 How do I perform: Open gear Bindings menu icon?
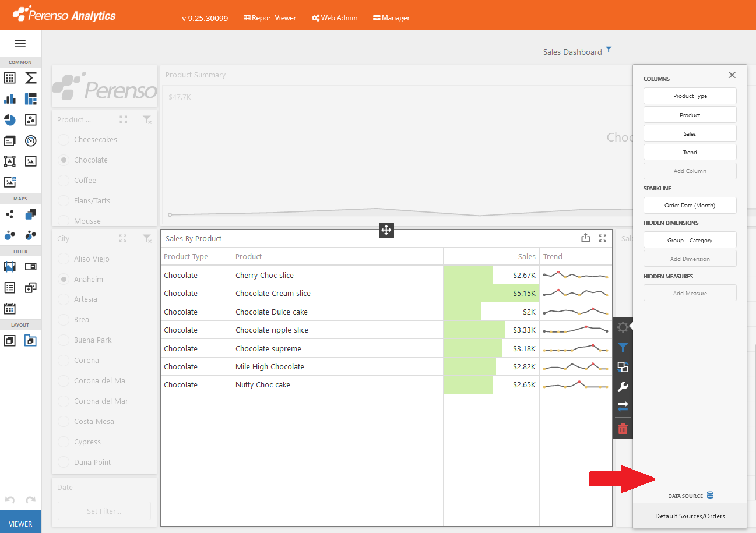pyautogui.click(x=623, y=327)
